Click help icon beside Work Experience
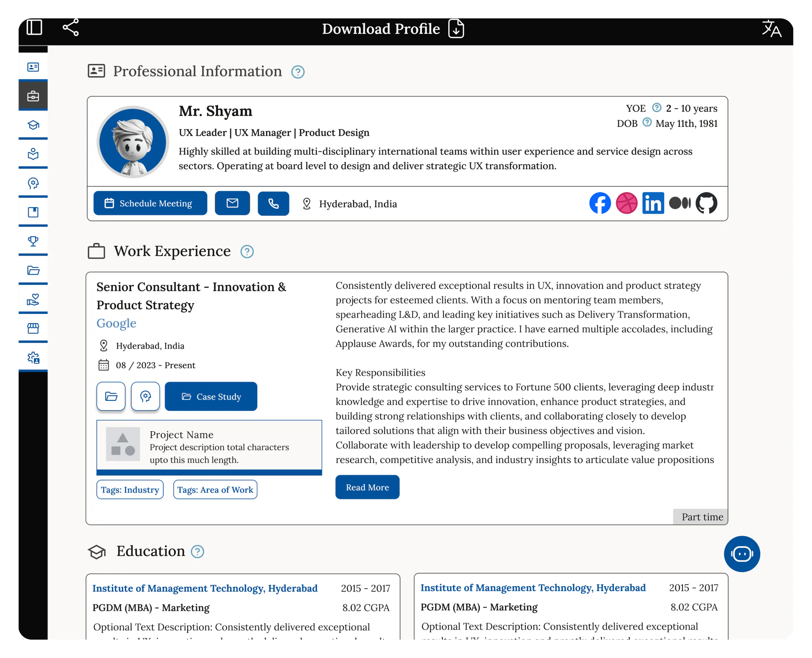 tap(247, 252)
